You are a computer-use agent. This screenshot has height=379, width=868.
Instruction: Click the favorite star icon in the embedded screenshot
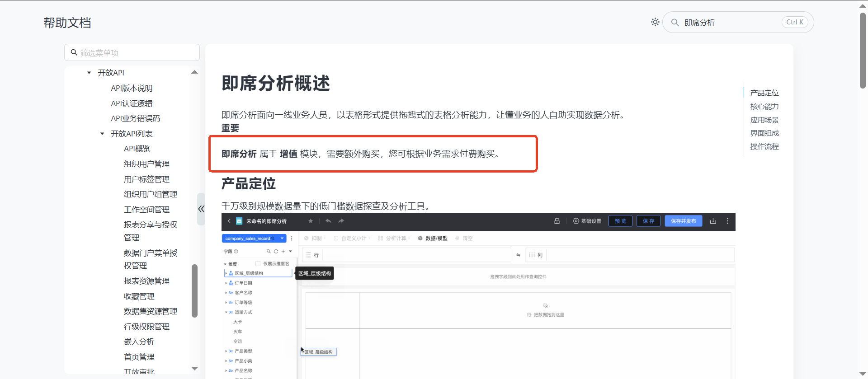[311, 221]
